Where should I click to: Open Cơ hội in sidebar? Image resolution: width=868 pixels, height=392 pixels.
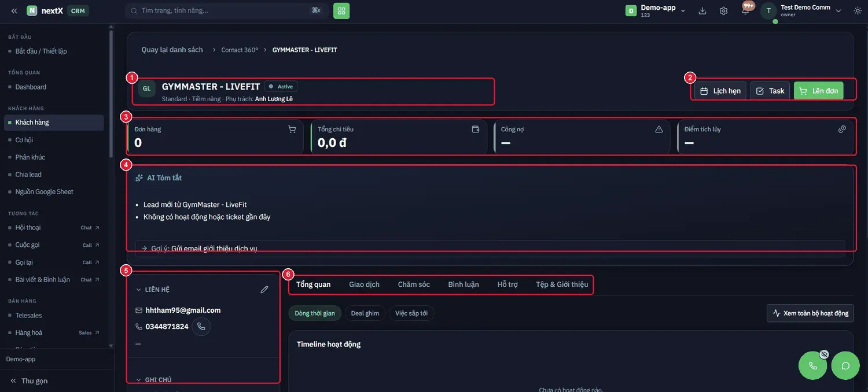pos(24,140)
